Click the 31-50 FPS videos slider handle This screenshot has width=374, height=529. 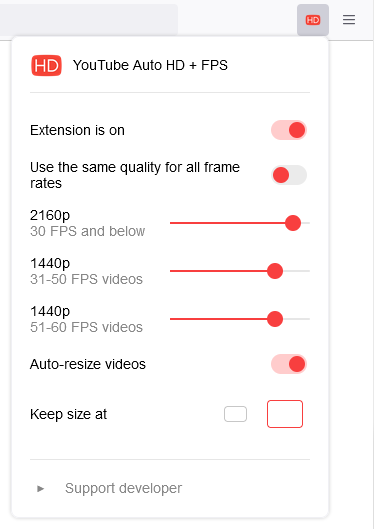coord(275,271)
